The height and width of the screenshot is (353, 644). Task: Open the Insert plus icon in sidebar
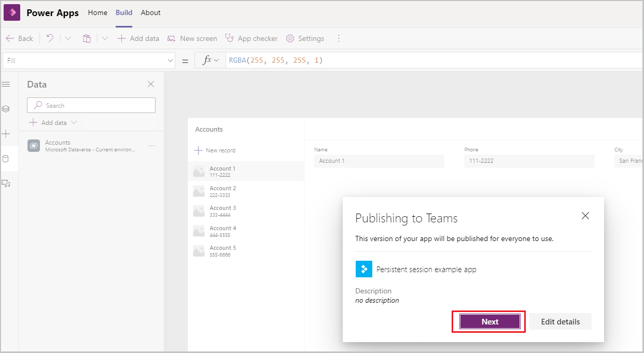click(6, 134)
